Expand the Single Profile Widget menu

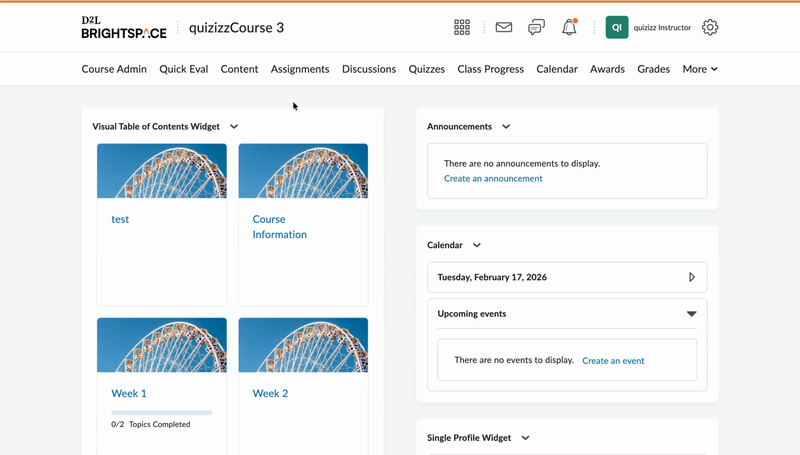(x=525, y=438)
